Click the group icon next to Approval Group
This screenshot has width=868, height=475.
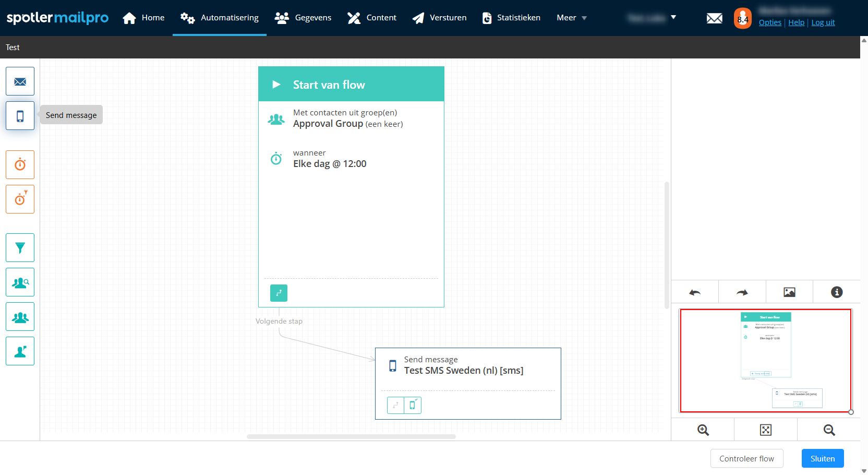(x=276, y=120)
